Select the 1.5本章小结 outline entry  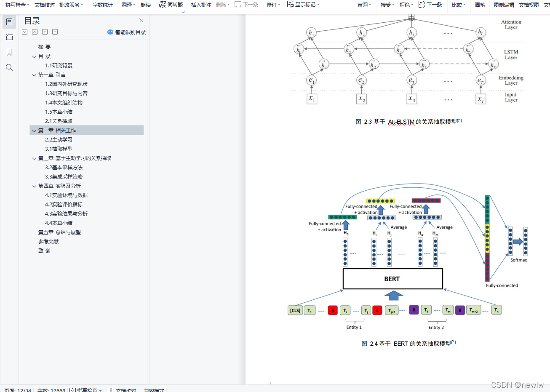point(59,112)
